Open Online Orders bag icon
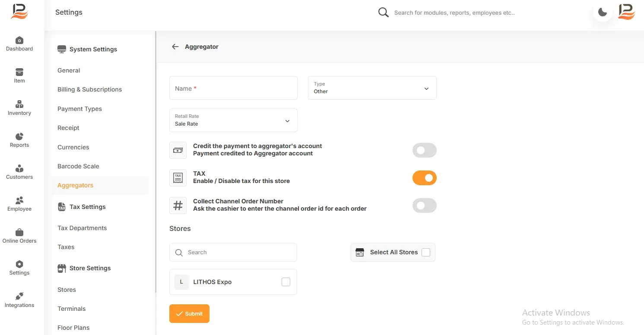Screen dimensions: 644x335 tap(19, 232)
